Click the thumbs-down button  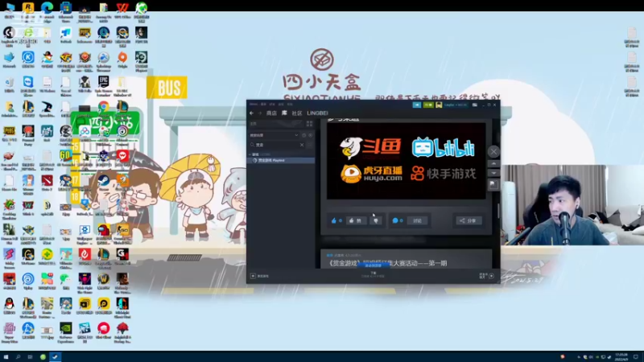click(376, 220)
